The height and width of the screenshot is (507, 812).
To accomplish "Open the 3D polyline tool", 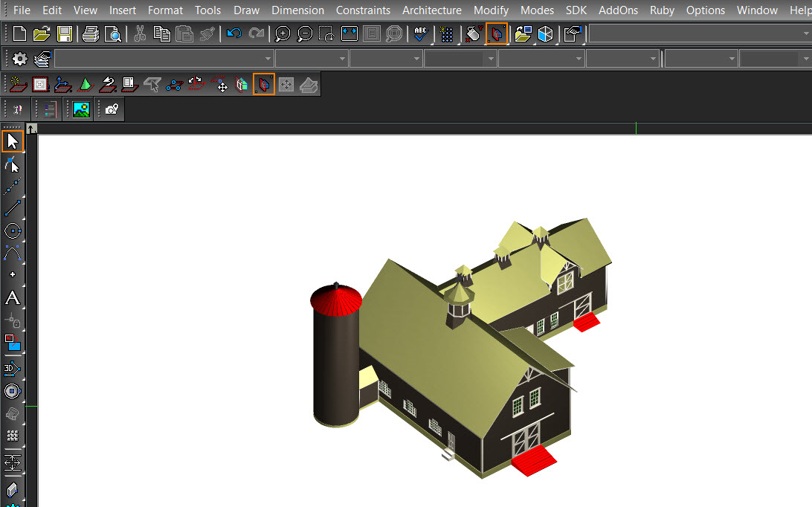I will point(13,369).
